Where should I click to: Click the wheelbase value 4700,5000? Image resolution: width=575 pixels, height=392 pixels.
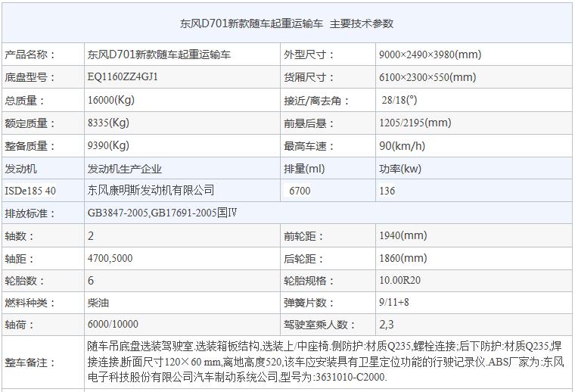(110, 258)
